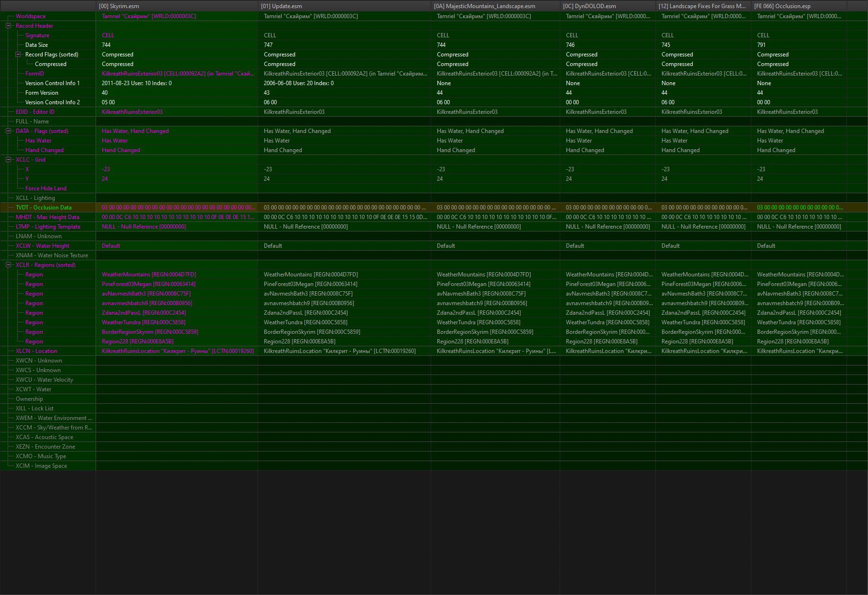Click Data Size value 747 in Update.esm
The height and width of the screenshot is (595, 868).
pyautogui.click(x=268, y=45)
